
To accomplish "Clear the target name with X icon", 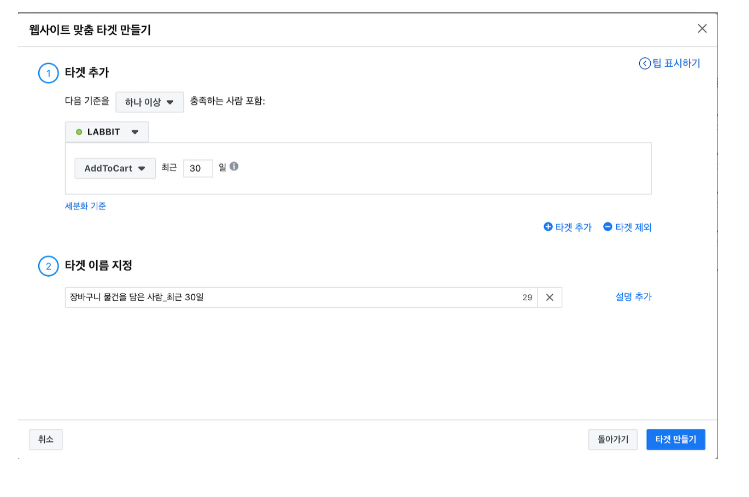I will coord(549,297).
